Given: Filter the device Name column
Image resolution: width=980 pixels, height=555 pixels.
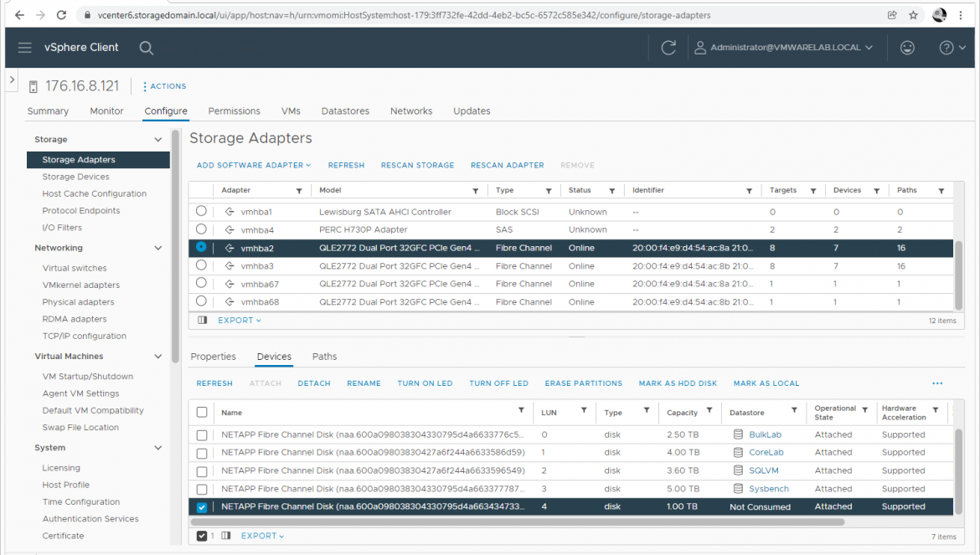Looking at the screenshot, I should (x=521, y=410).
